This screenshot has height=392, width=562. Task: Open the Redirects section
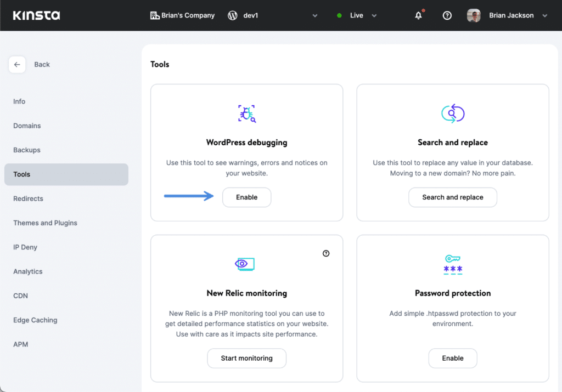coord(28,198)
